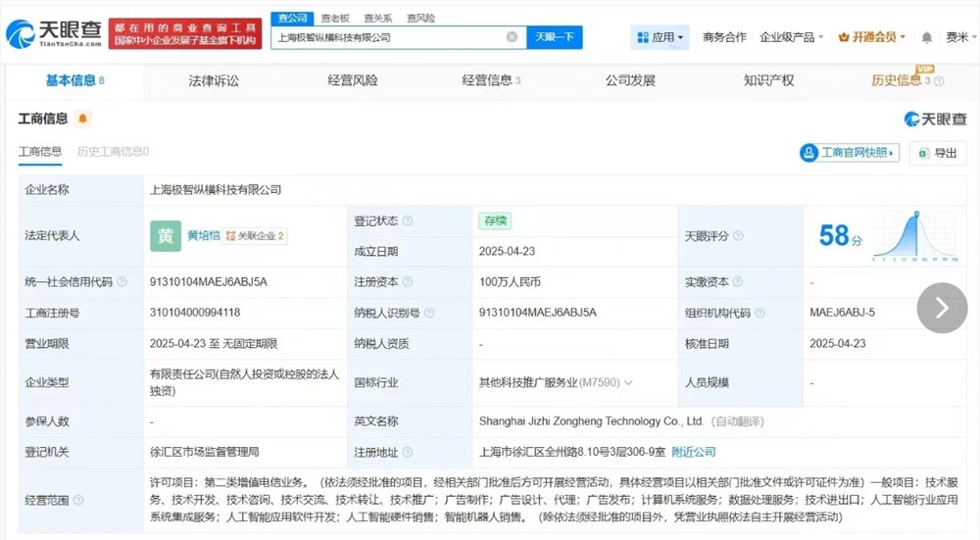Image resolution: width=980 pixels, height=540 pixels.
Task: Select the 查老板 search tab
Action: 335,18
